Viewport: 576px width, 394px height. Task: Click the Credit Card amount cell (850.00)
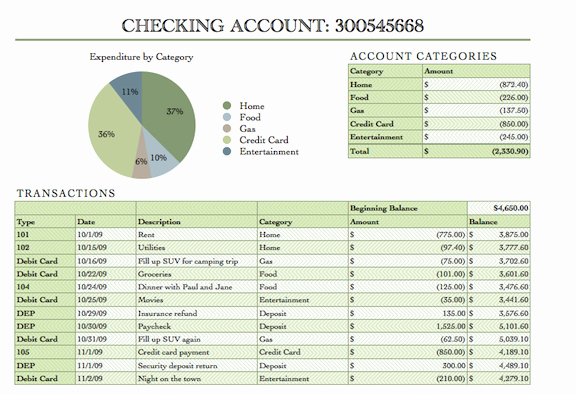(x=476, y=124)
